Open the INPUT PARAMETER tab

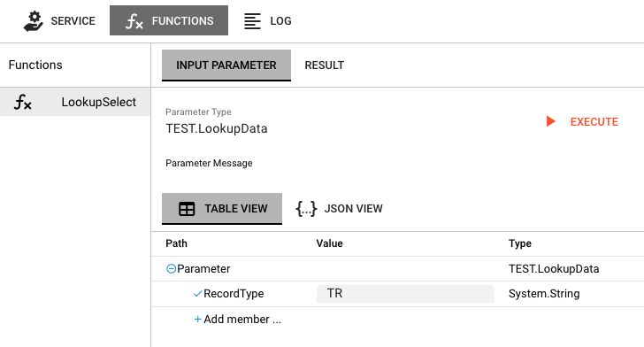tap(226, 66)
